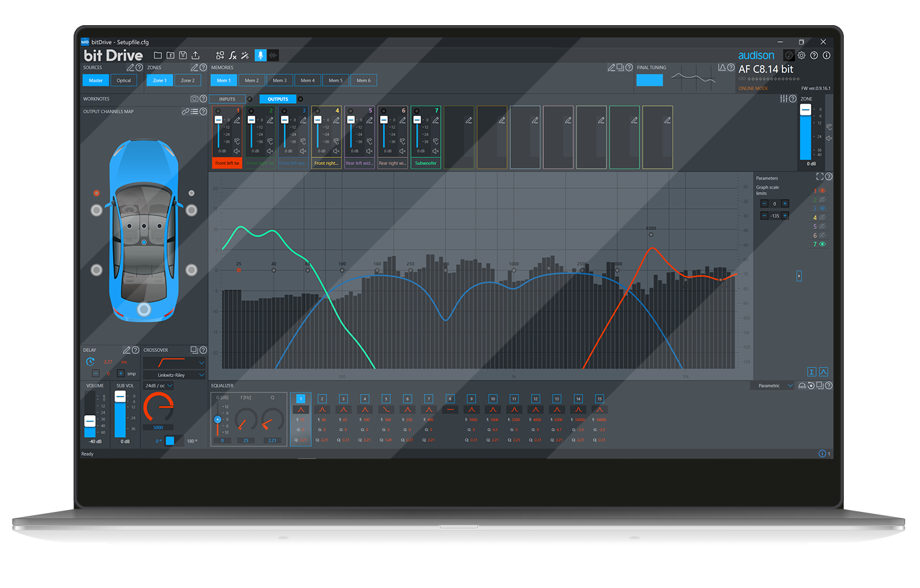Viewport: 920px width, 588px height.
Task: Show channel 4 curve using its eye icon
Action: coord(822,218)
